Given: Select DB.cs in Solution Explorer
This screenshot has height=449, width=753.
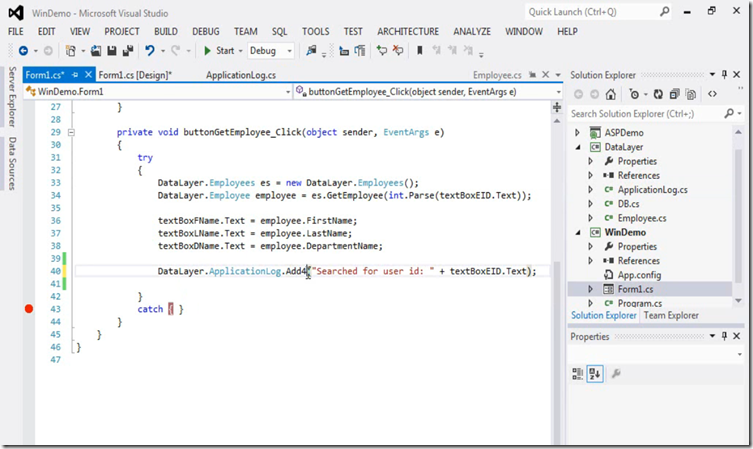Looking at the screenshot, I should point(628,204).
